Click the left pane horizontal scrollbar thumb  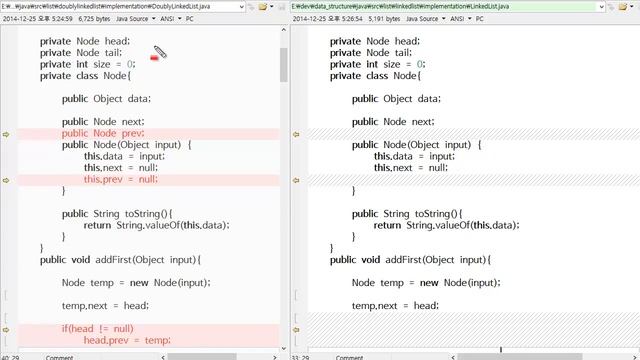[202, 357]
